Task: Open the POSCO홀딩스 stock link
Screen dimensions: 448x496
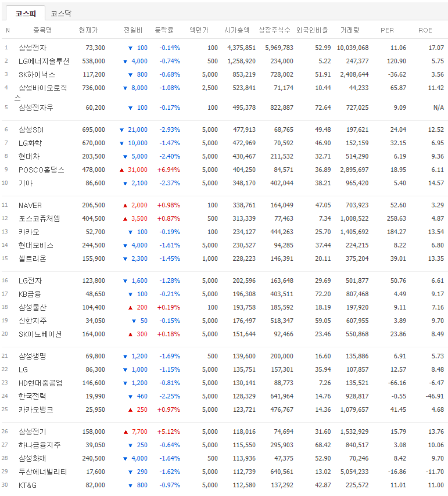Action: click(x=41, y=170)
